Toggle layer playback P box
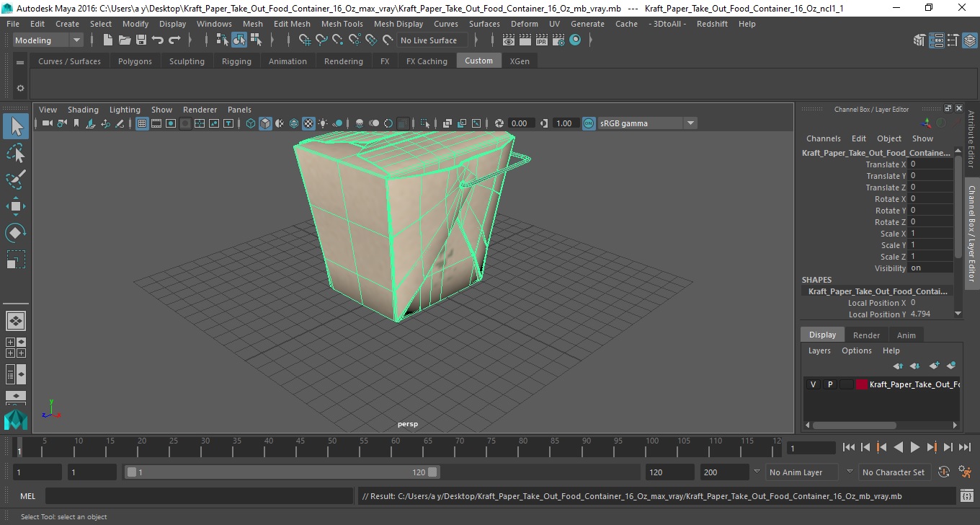The width and height of the screenshot is (980, 525). (x=829, y=384)
